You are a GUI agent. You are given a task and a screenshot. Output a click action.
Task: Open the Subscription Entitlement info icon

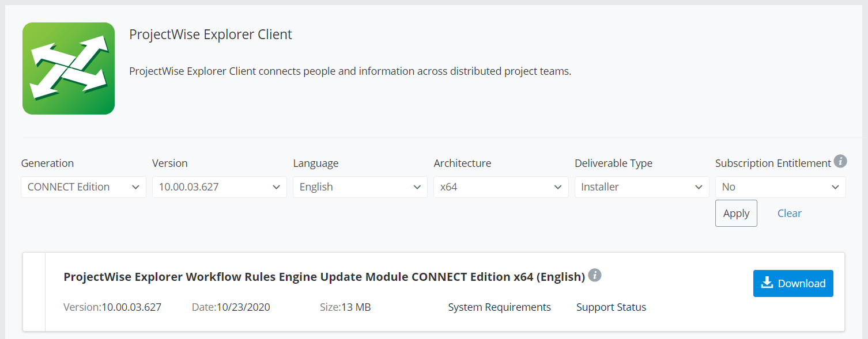(x=840, y=161)
